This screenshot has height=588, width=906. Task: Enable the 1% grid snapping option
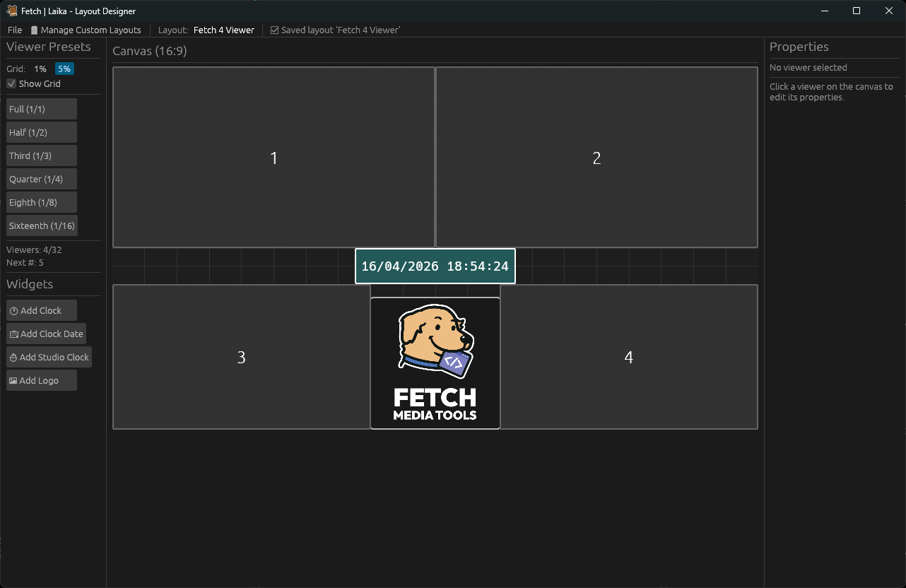tap(40, 69)
